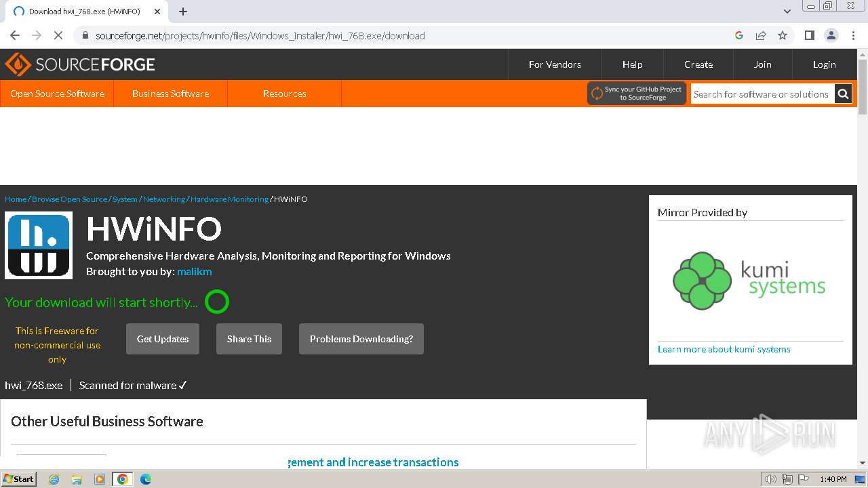
Task: Click the volume tray icon
Action: [770, 479]
